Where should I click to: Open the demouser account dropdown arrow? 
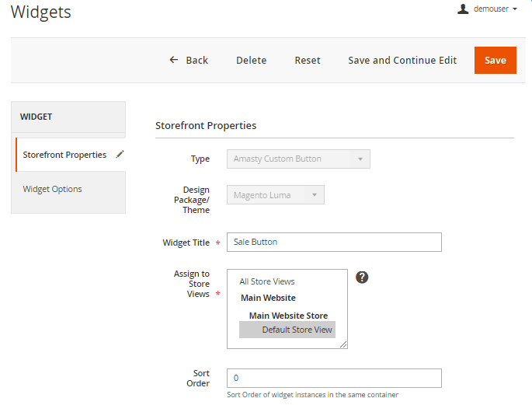tap(514, 9)
